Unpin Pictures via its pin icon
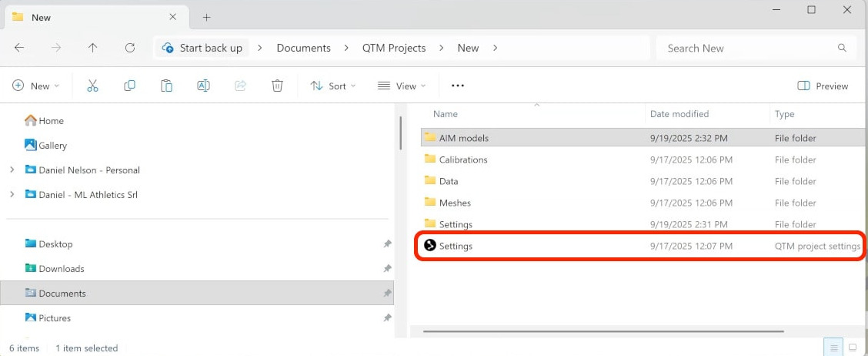 [x=388, y=317]
